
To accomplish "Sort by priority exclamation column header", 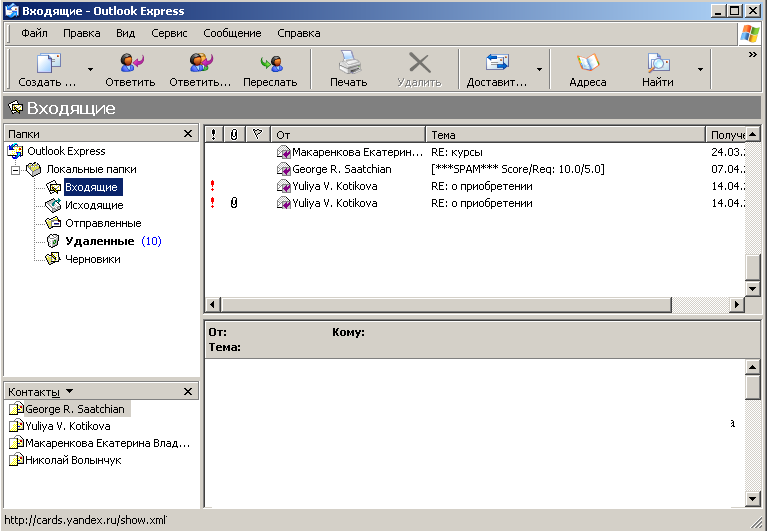I will coord(214,134).
